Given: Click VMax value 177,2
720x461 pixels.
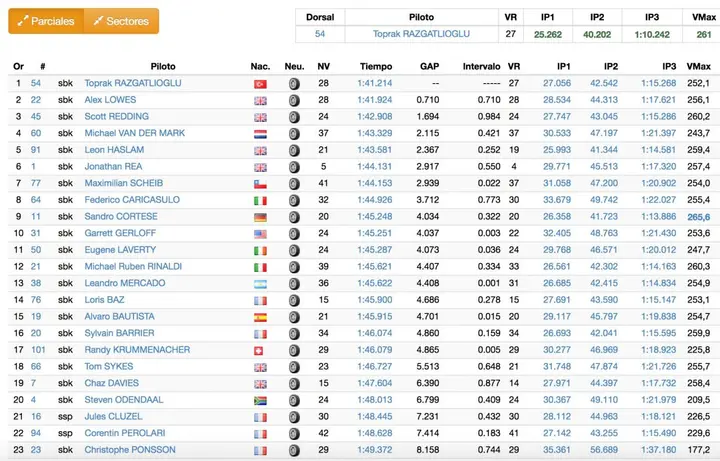Looking at the screenshot, I should pyautogui.click(x=698, y=450).
